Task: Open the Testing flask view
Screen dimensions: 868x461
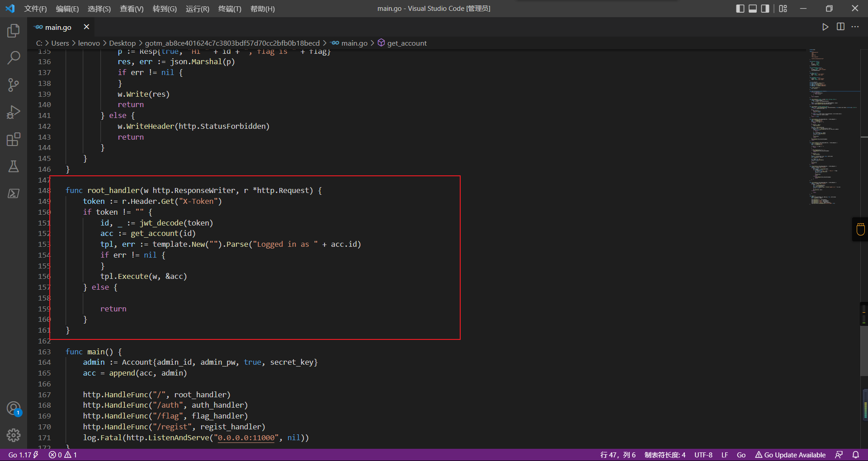Action: coord(14,166)
